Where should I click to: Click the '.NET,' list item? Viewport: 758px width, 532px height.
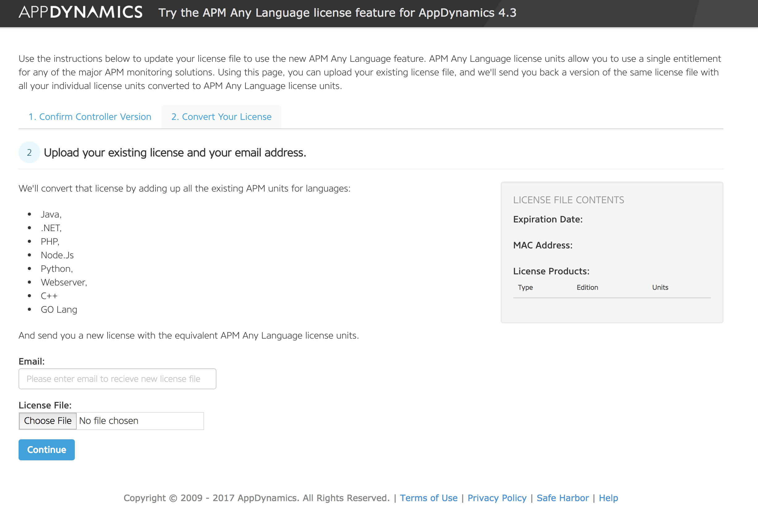(x=51, y=228)
